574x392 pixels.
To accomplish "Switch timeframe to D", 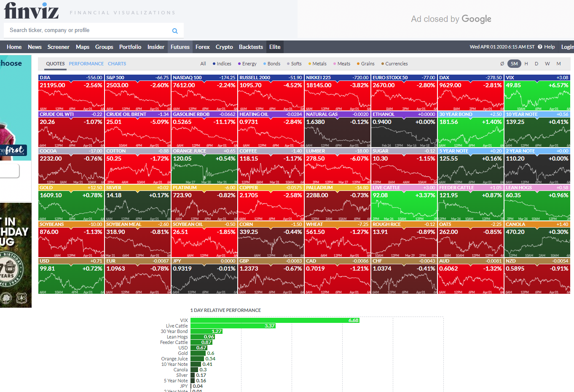I will (x=536, y=64).
